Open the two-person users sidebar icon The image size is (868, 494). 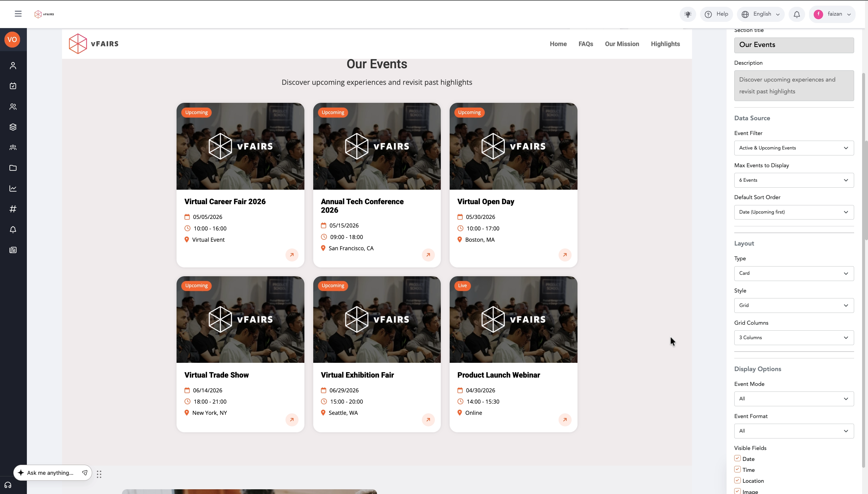13,107
